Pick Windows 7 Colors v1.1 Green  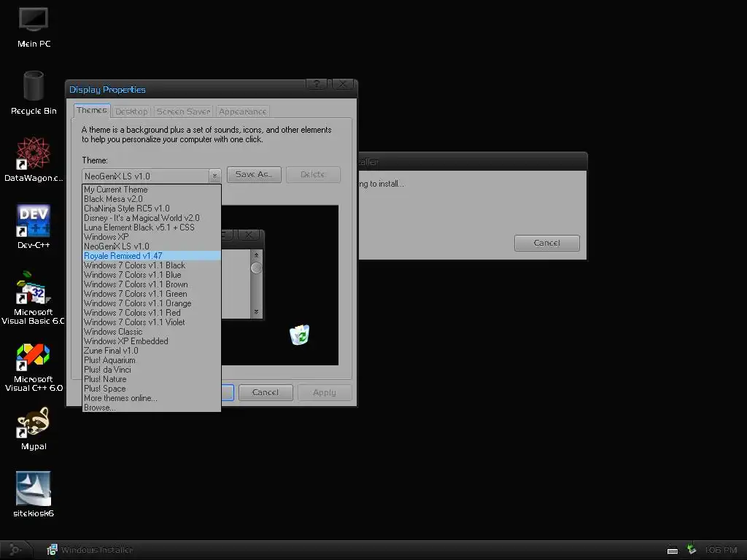[x=152, y=294]
